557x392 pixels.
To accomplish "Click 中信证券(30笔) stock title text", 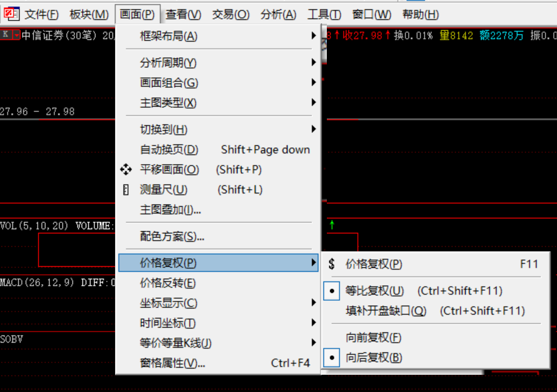I will coord(59,35).
